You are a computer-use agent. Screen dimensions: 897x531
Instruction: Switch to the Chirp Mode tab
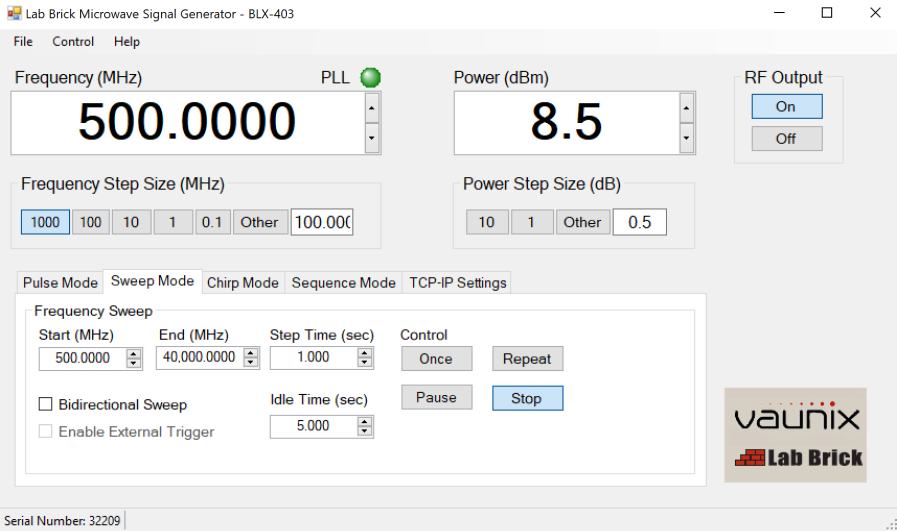[x=243, y=283]
